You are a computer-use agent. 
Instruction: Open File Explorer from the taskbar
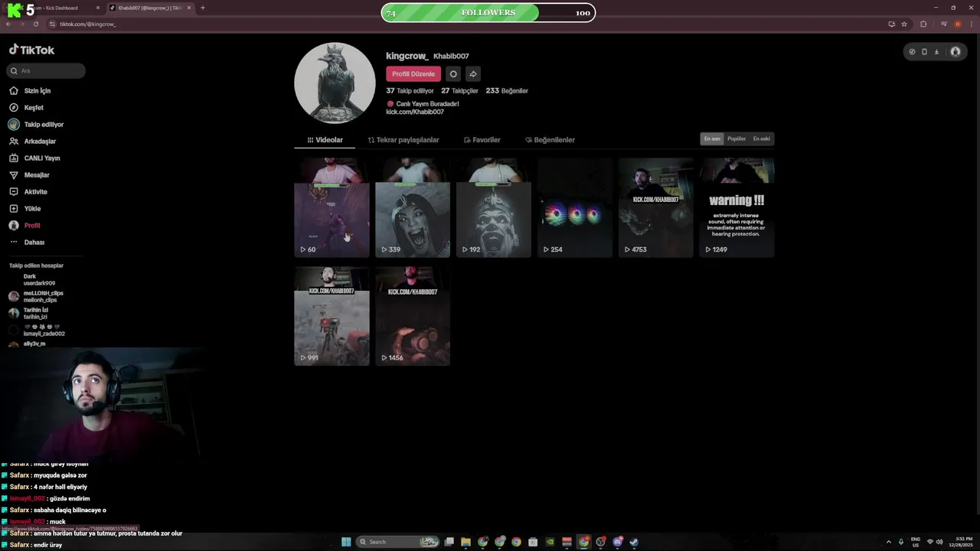tap(465, 542)
